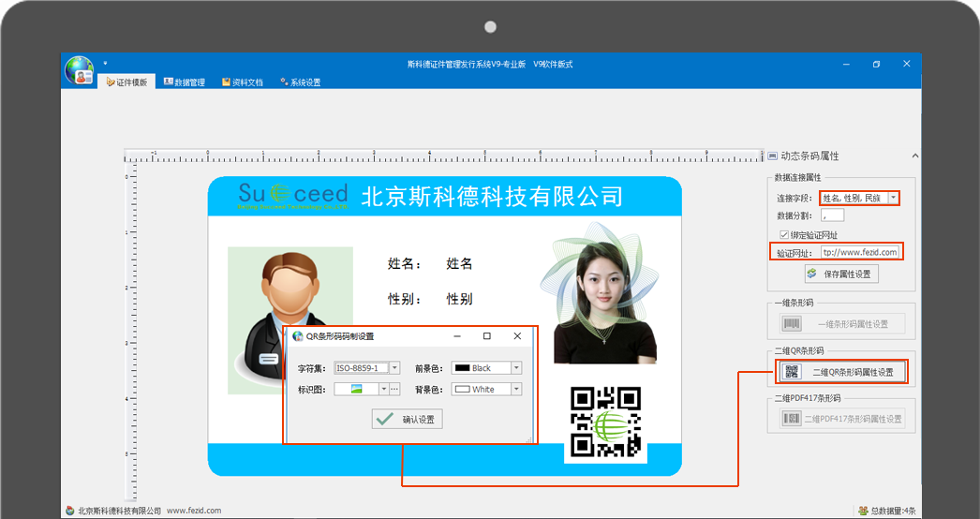Click the 验证网址 URL input field
This screenshot has height=519, width=980.
tap(860, 252)
